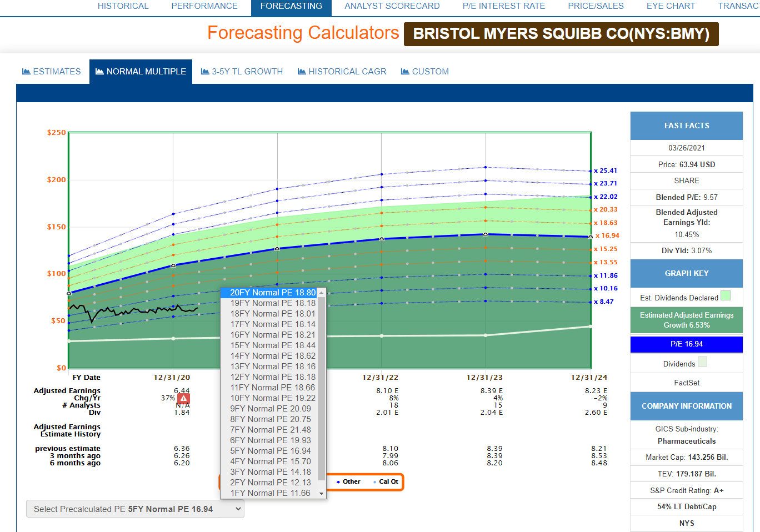The image size is (760, 532).
Task: Click the x 25.41 multiple line label
Action: [606, 170]
